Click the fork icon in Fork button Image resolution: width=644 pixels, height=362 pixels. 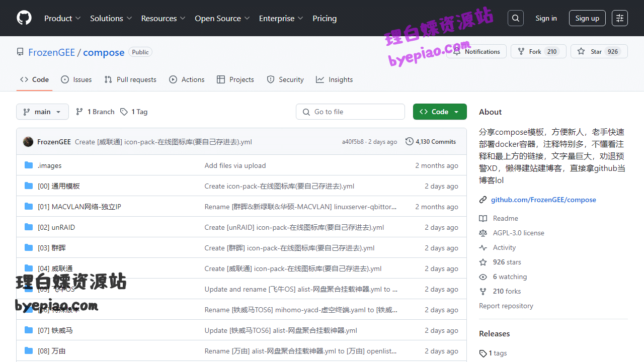coord(521,51)
